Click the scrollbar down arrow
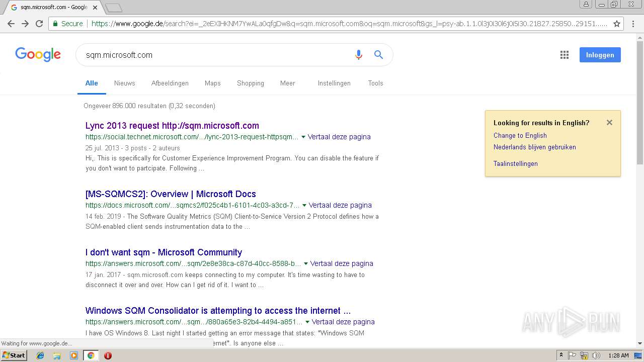644x362 pixels. pos(640,344)
